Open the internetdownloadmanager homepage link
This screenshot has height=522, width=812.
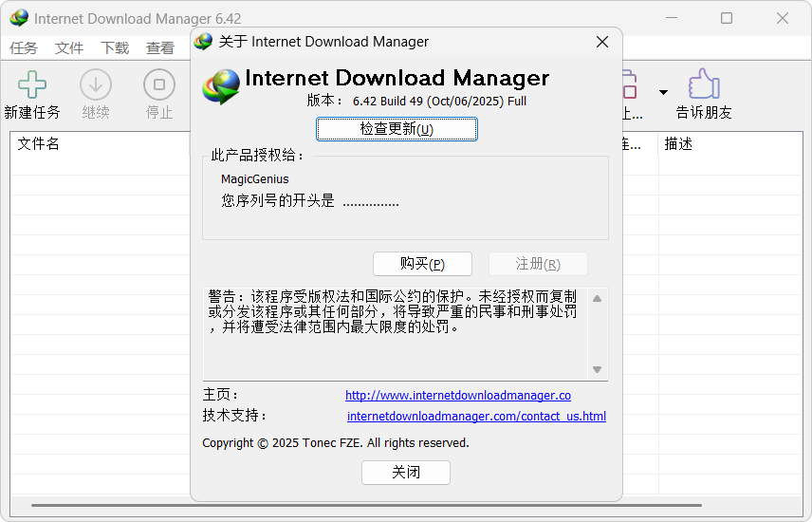[x=458, y=395]
